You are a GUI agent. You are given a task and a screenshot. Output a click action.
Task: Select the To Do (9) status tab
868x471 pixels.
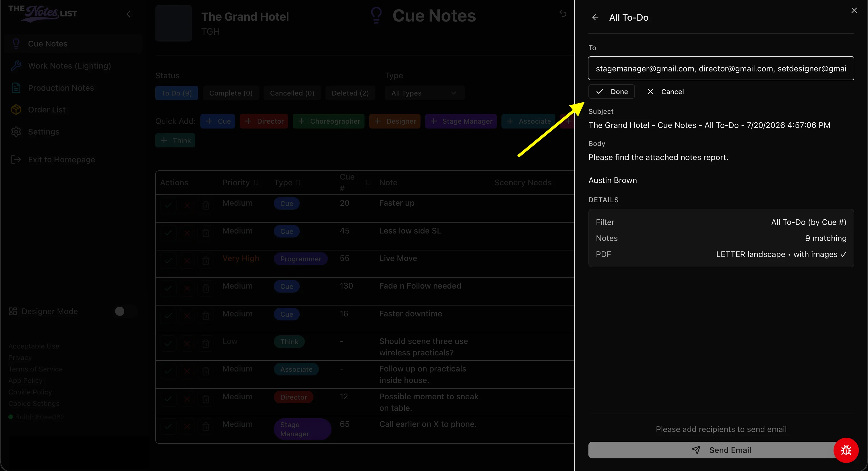tap(177, 93)
